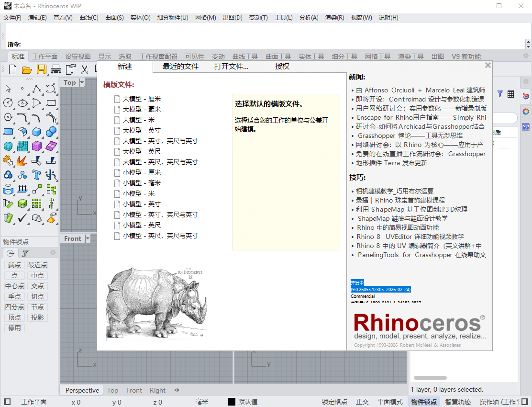Click the New file icon in the toolbar

pos(12,69)
